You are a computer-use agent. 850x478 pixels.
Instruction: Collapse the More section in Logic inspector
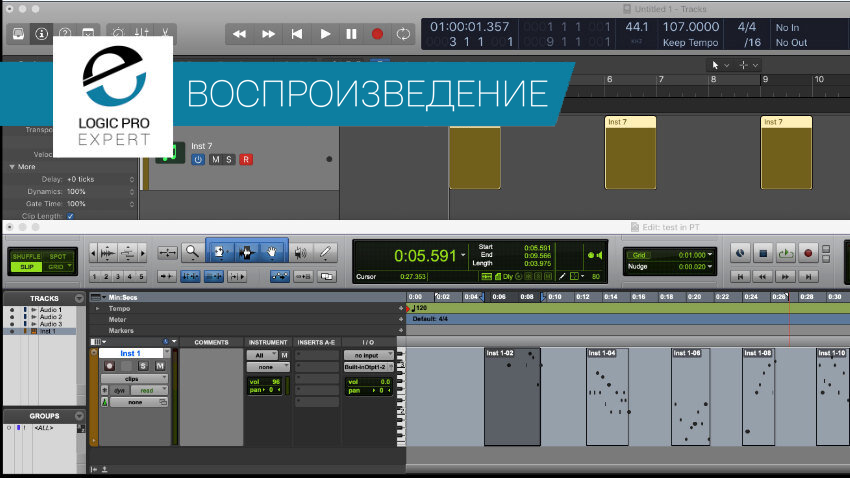(x=12, y=167)
